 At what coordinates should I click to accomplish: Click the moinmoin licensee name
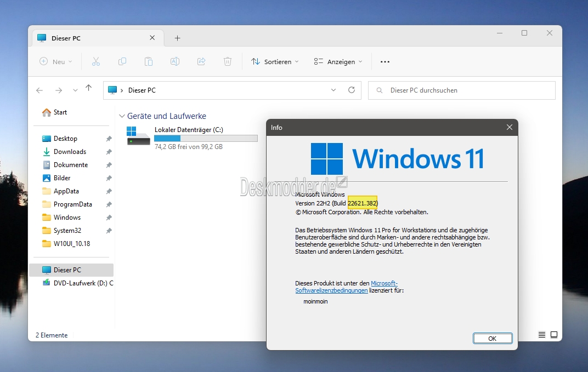click(315, 301)
